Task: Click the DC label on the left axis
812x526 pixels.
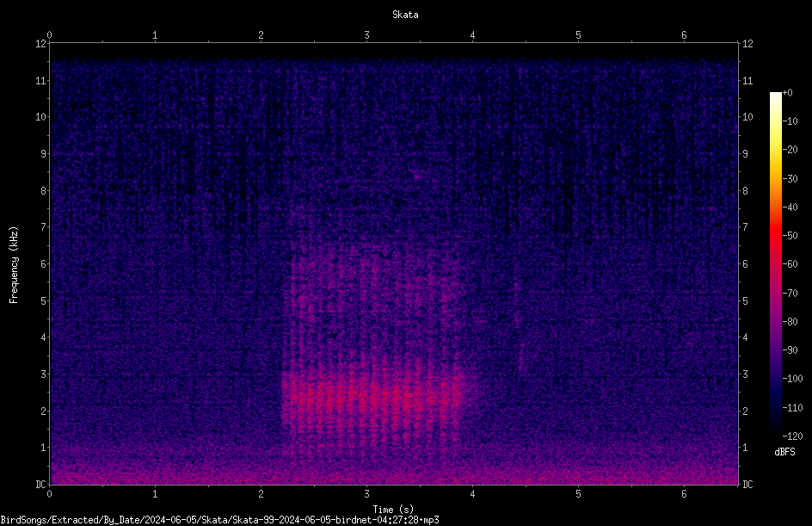Action: point(40,484)
